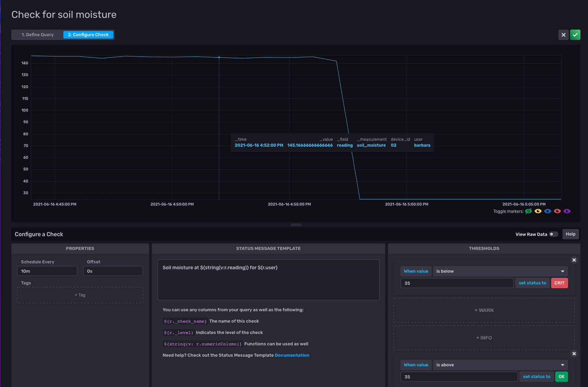588x387 pixels.
Task: Hide the blue eye marker
Action: pos(548,211)
